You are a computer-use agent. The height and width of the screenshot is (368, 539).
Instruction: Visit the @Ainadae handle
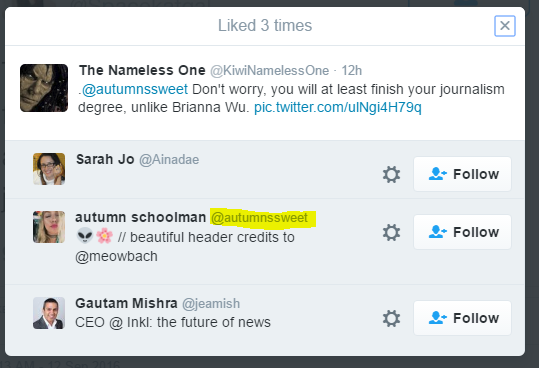click(x=169, y=160)
